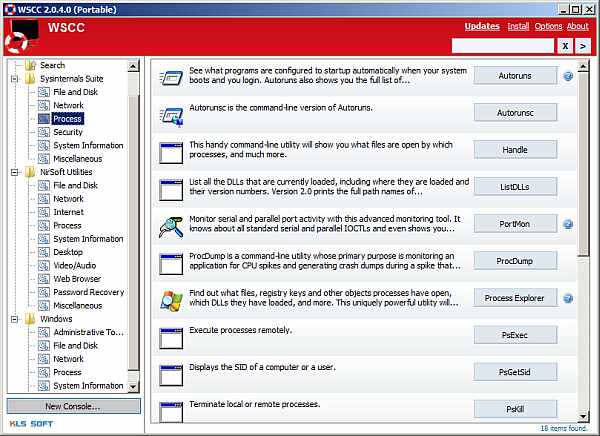Select Desktop under NirSoft Utilities
Image resolution: width=600 pixels, height=436 pixels.
pos(68,252)
